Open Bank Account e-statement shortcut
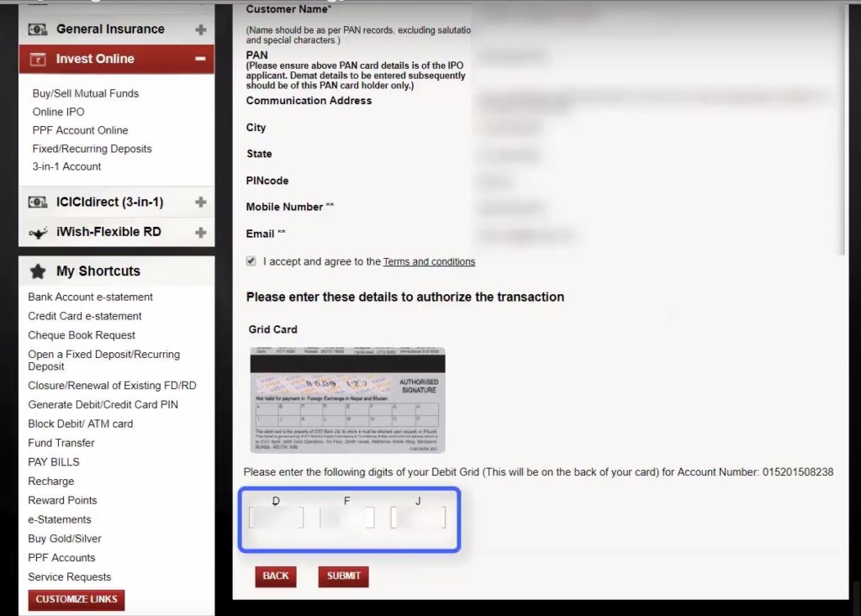861x616 pixels. (90, 297)
